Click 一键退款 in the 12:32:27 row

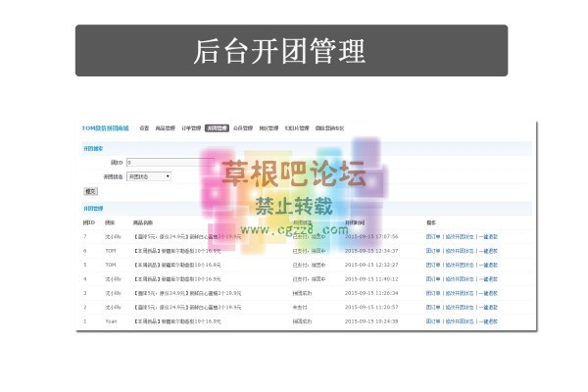click(x=488, y=265)
